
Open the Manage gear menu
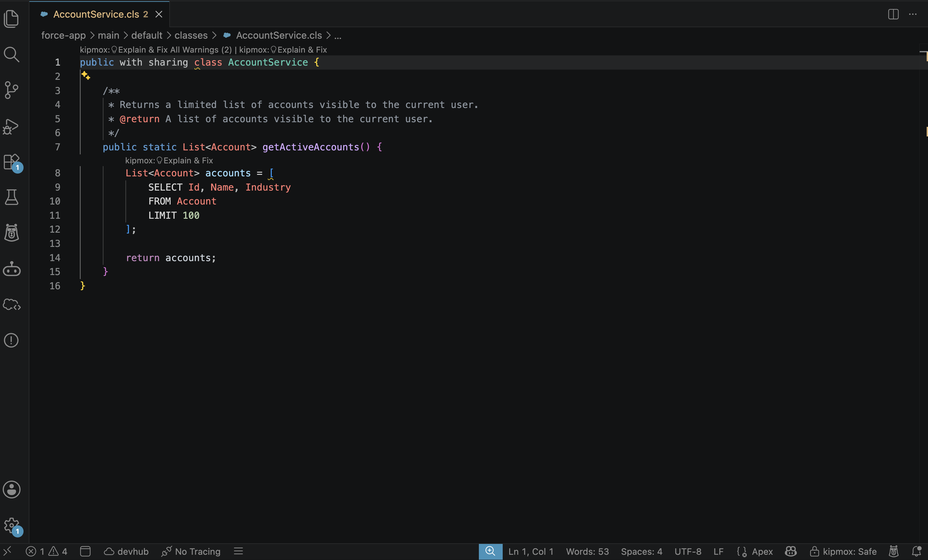[x=11, y=525]
